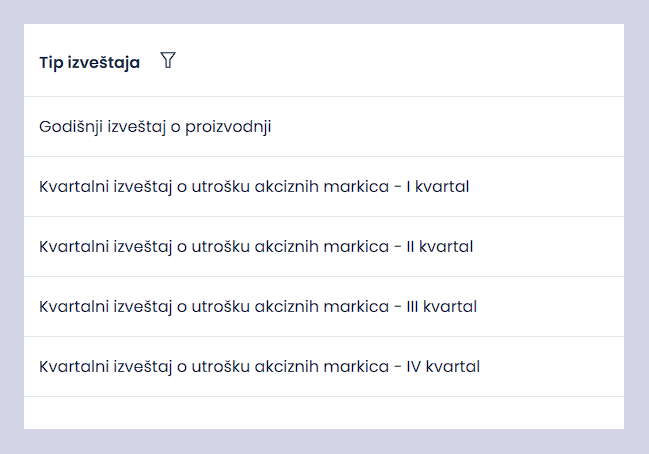Viewport: 649px width, 454px height.
Task: Choose Kvartalni izveštaj ending with II kvartal
Action: click(x=324, y=247)
